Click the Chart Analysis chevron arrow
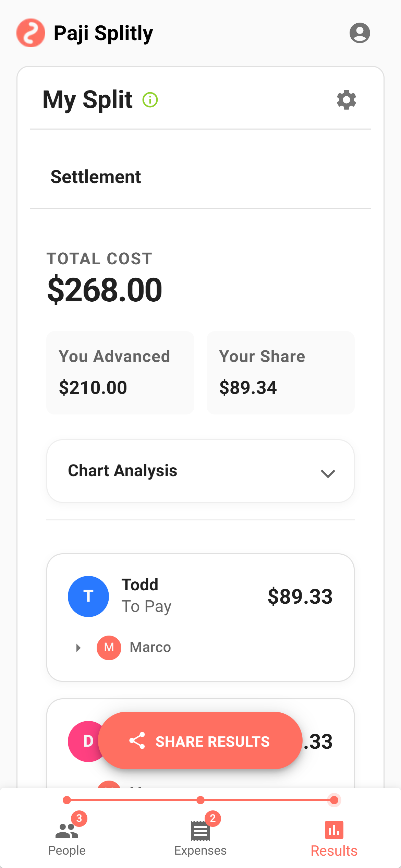Image resolution: width=401 pixels, height=868 pixels. coord(328,473)
